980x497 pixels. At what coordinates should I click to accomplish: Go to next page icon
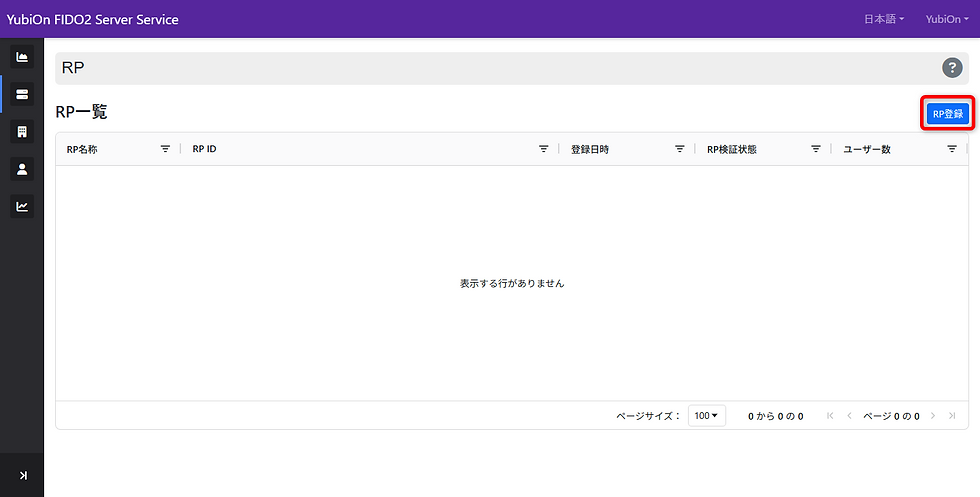932,416
